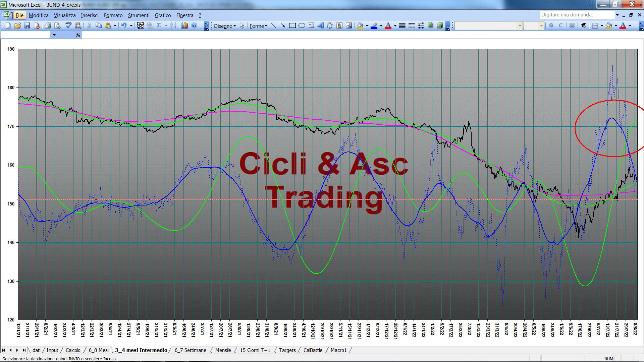Click the Paste clipboard icon
Screen dimensions: 644x362
pyautogui.click(x=108, y=25)
